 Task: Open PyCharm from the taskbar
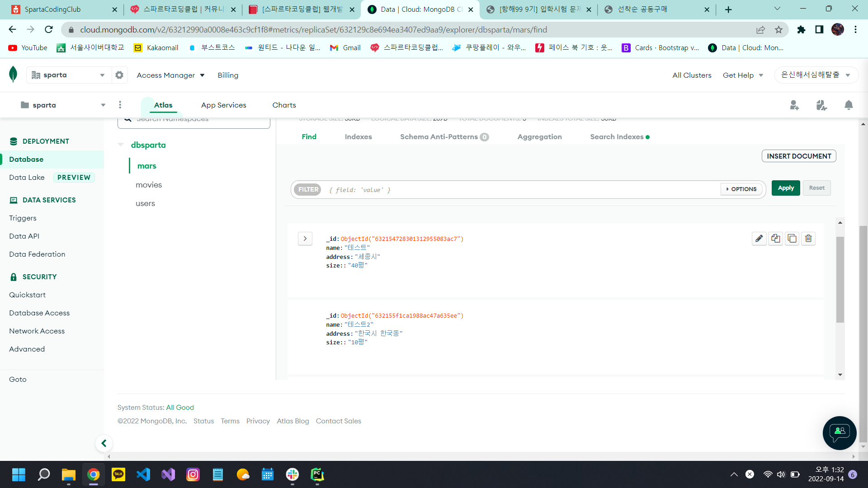point(317,474)
